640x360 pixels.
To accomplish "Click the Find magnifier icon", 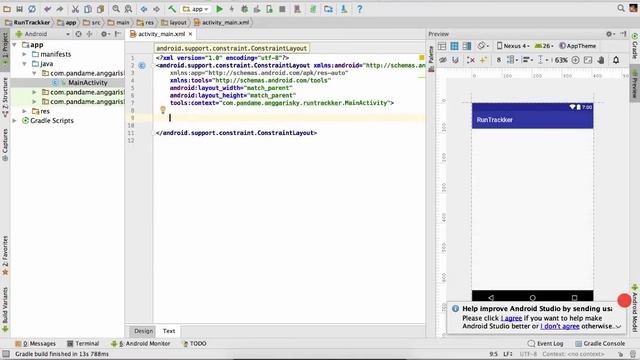I will click(116, 9).
